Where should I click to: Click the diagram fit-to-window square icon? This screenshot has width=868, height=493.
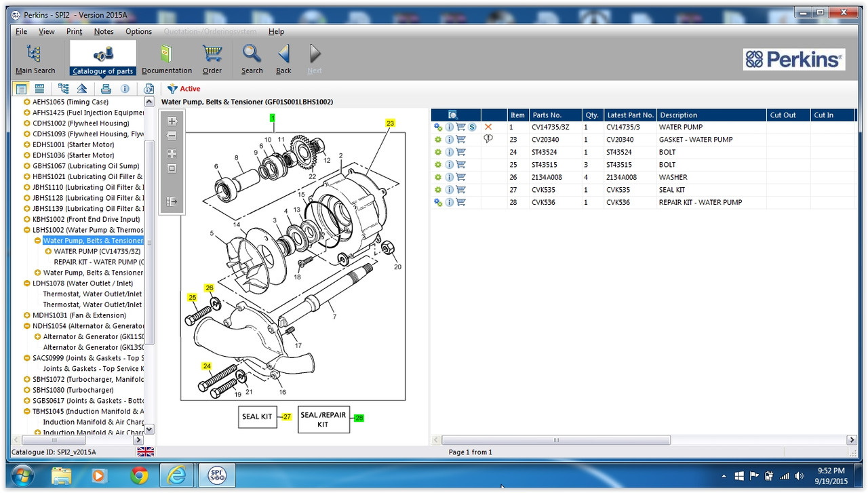[172, 168]
